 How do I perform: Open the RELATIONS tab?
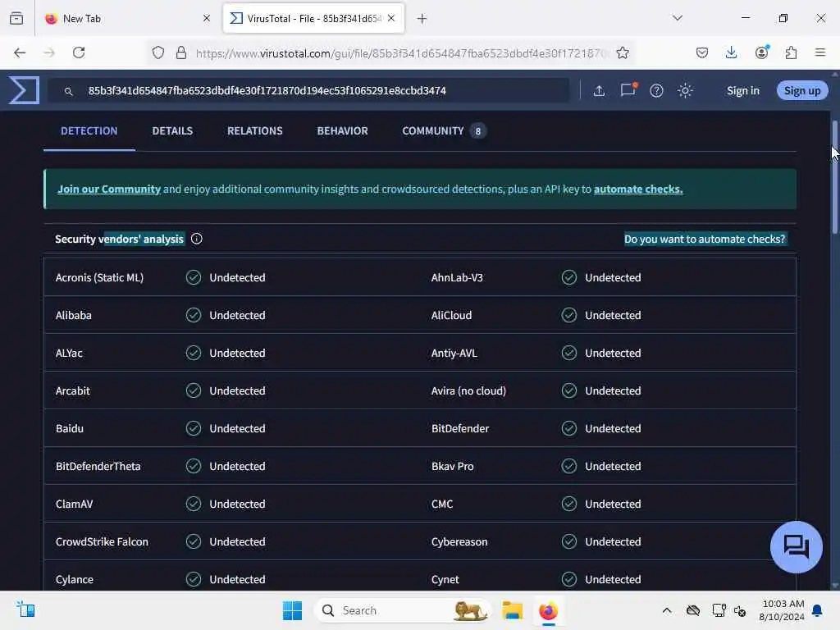tap(255, 130)
